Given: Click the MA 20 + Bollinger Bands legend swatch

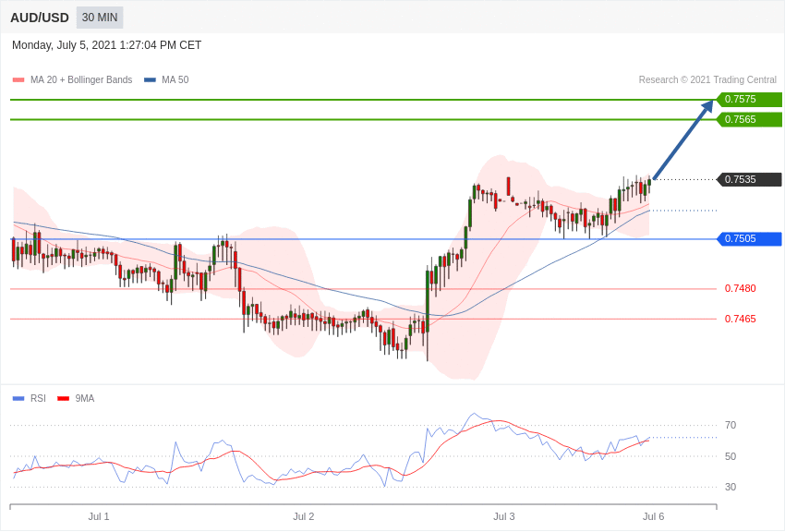Looking at the screenshot, I should click(18, 80).
